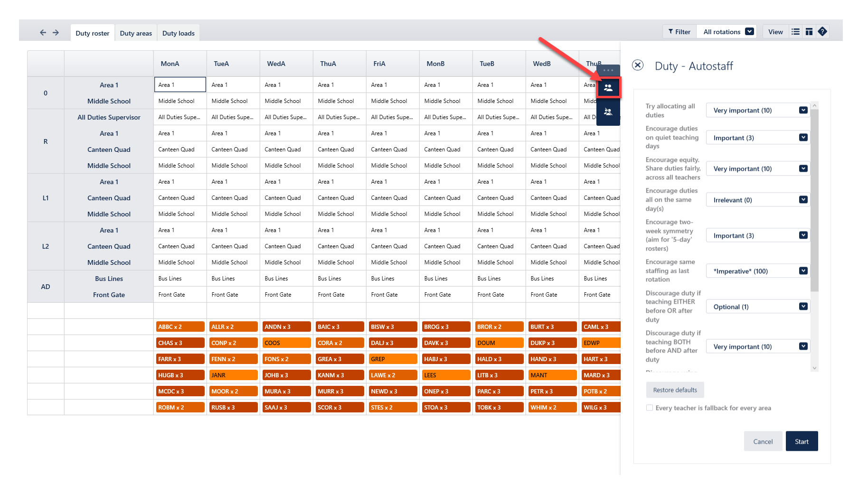Go back with the left arrow
This screenshot has width=868, height=495.
coord(43,33)
